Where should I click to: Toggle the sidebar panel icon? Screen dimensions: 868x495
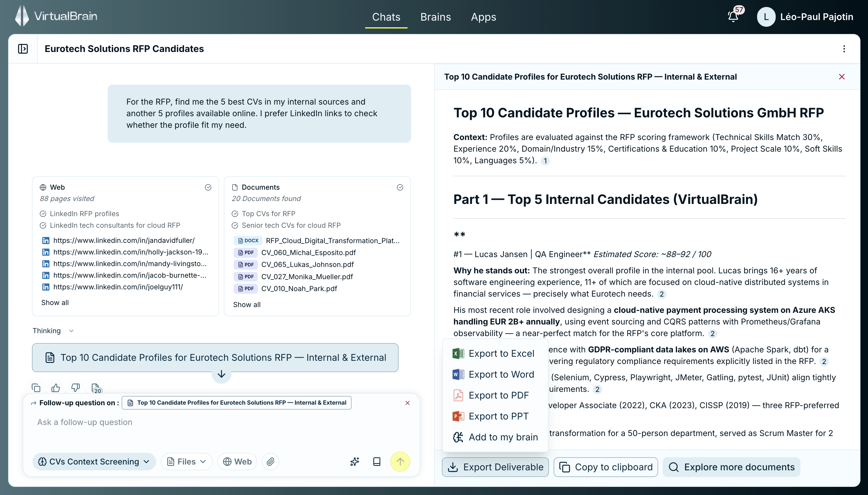point(23,49)
